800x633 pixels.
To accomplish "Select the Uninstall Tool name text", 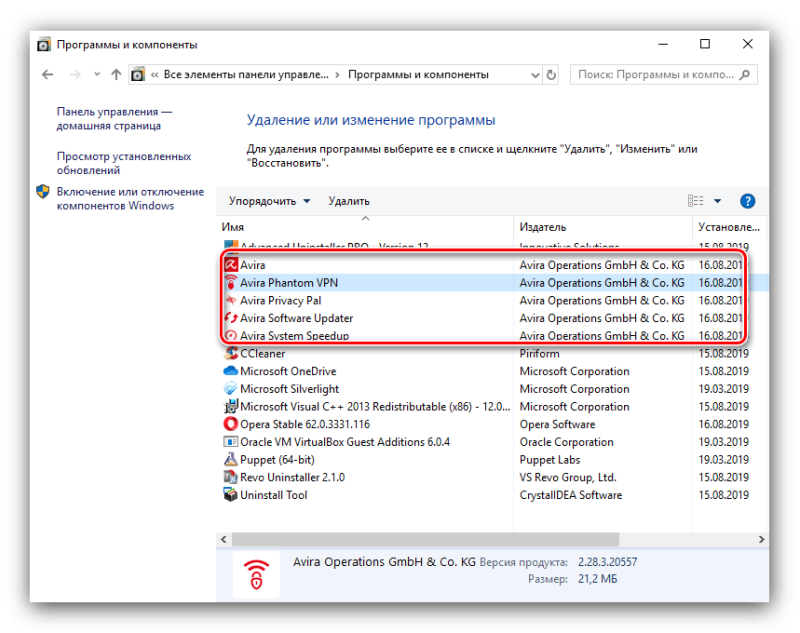I will click(x=273, y=495).
